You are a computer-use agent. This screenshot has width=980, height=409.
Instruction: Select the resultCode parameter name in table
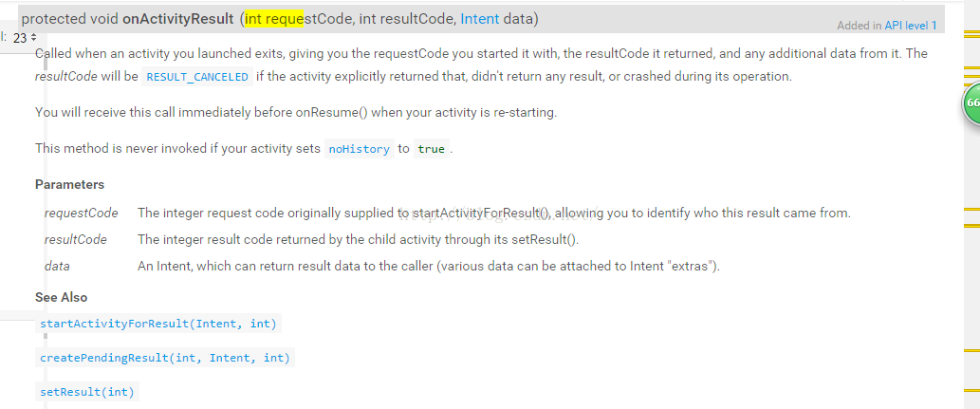pos(76,239)
